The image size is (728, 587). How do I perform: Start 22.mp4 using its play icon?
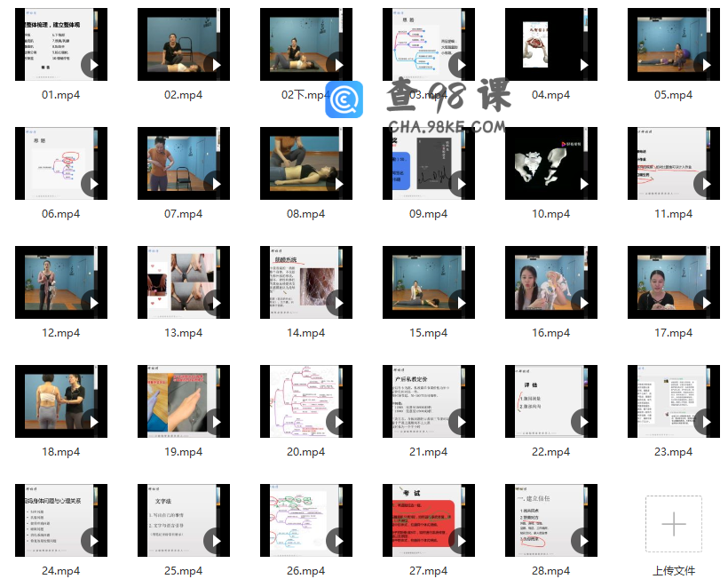[583, 422]
